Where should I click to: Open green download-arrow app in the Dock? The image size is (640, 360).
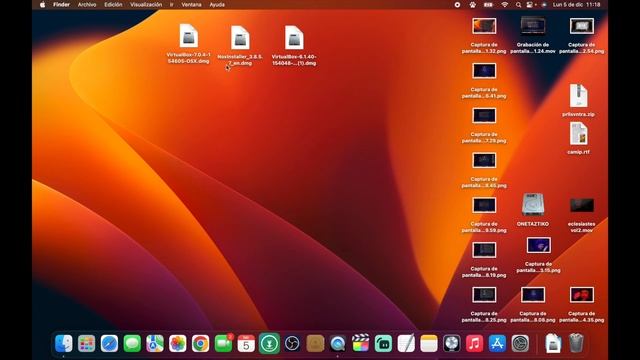click(x=269, y=344)
